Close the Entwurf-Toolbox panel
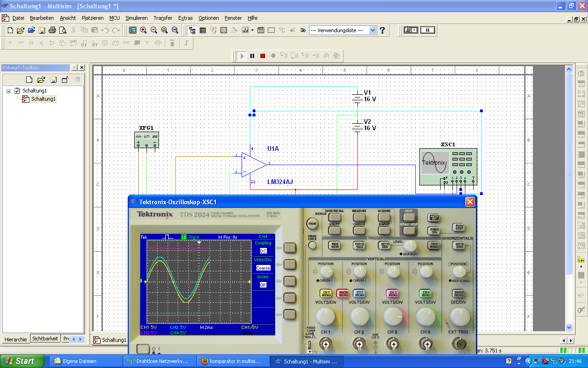 point(82,68)
